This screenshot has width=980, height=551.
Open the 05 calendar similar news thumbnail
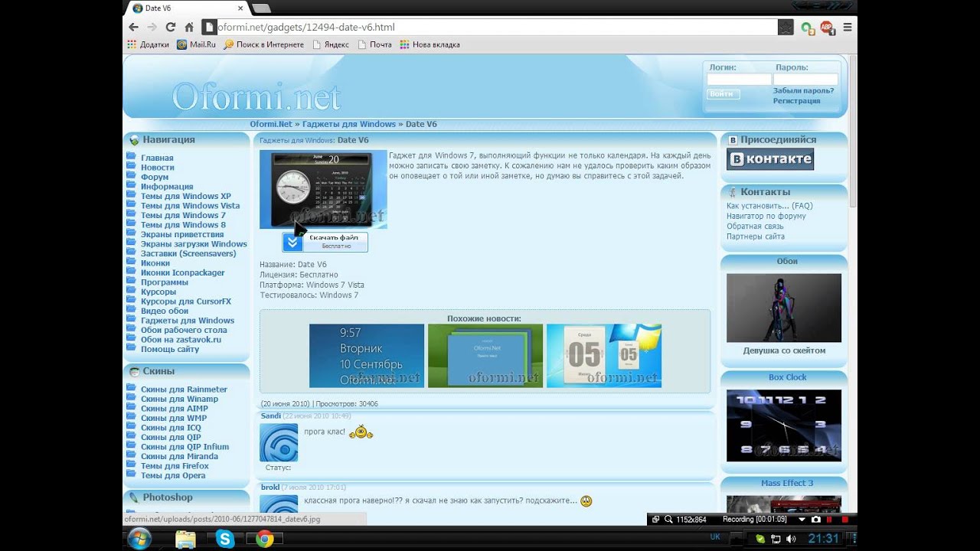[x=603, y=356]
